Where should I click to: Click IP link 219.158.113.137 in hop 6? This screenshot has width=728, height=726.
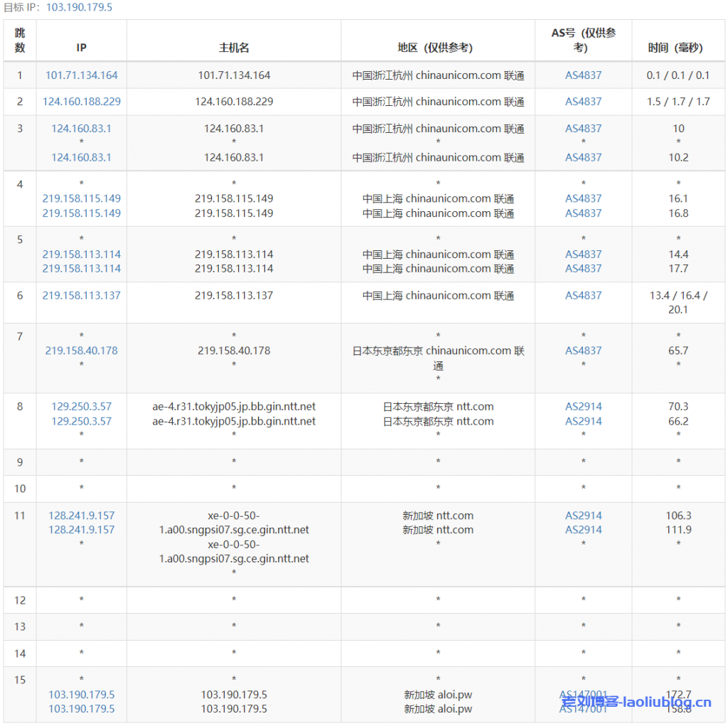click(82, 295)
